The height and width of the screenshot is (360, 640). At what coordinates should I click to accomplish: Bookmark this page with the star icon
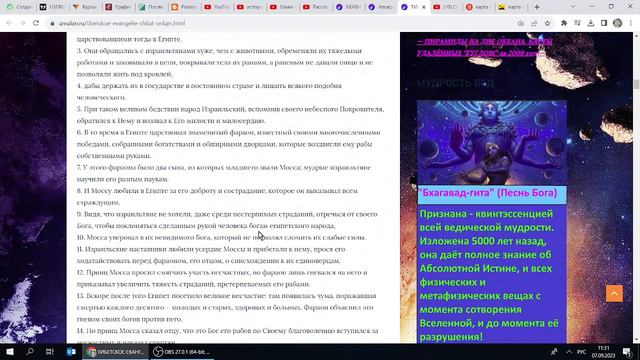pyautogui.click(x=547, y=23)
